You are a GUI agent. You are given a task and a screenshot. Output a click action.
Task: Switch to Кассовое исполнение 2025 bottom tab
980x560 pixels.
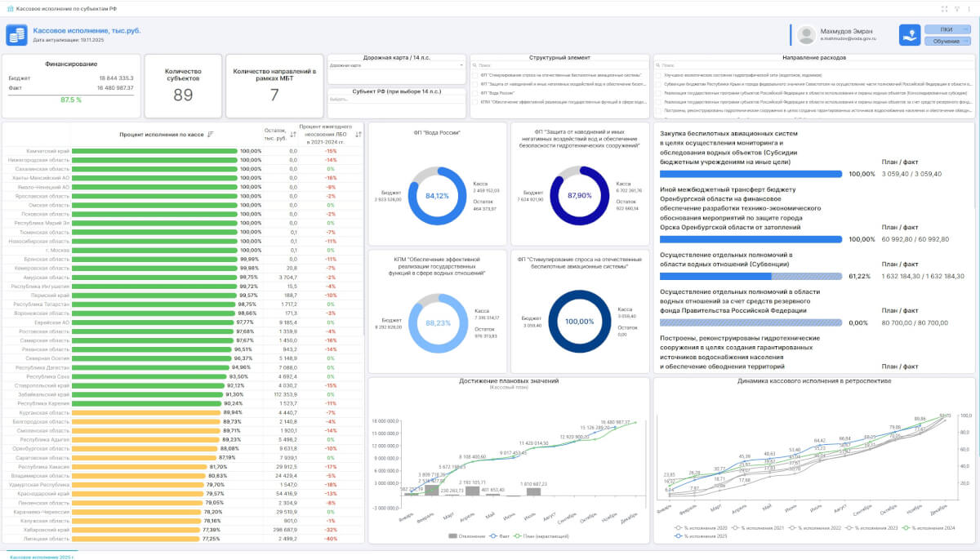41,556
